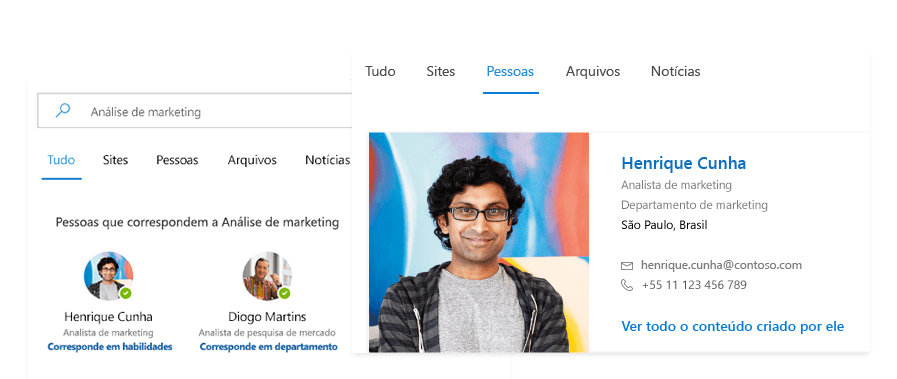The width and height of the screenshot is (897, 379).
Task: Click Analista de marketing under small Henrique avatar
Action: [x=108, y=333]
